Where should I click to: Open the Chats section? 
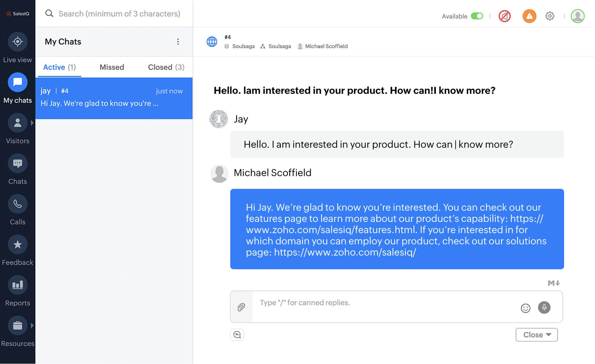(17, 163)
